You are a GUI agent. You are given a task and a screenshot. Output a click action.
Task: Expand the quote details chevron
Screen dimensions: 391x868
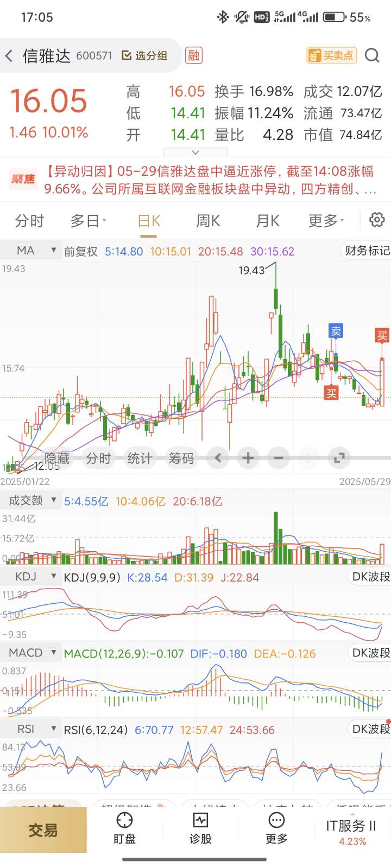(x=196, y=152)
